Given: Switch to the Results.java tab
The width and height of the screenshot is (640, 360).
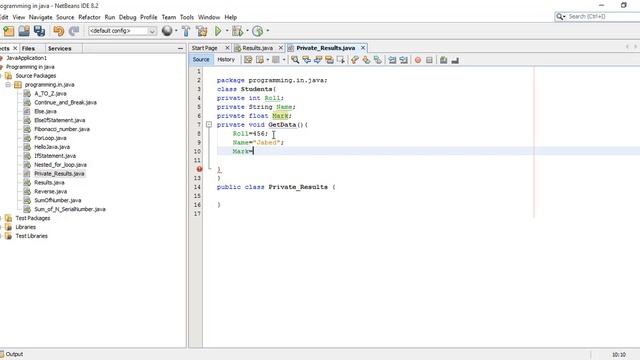Looking at the screenshot, I should pos(257,48).
